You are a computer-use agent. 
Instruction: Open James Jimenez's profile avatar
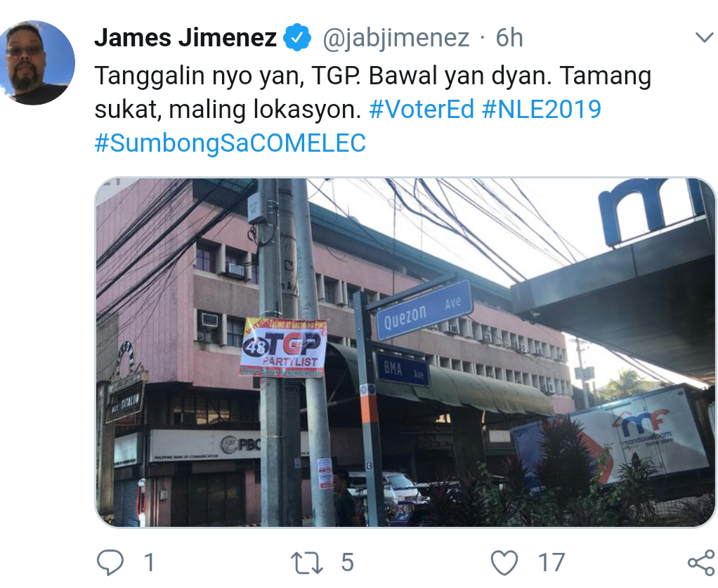point(37,63)
